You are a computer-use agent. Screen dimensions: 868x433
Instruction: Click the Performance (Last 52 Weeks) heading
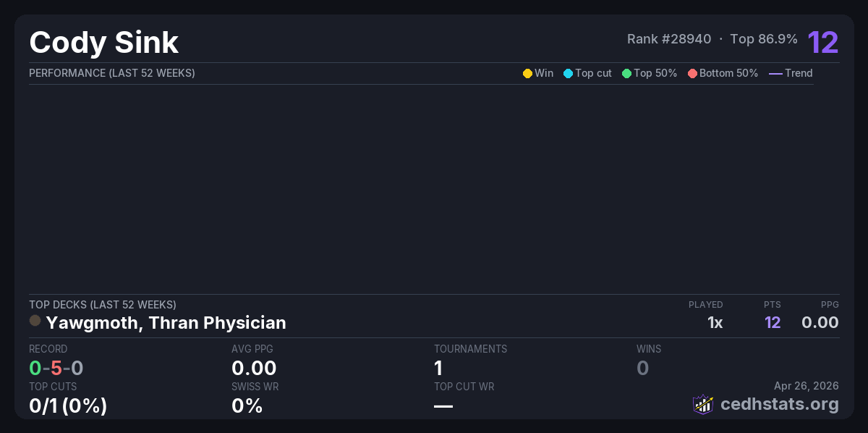(112, 73)
